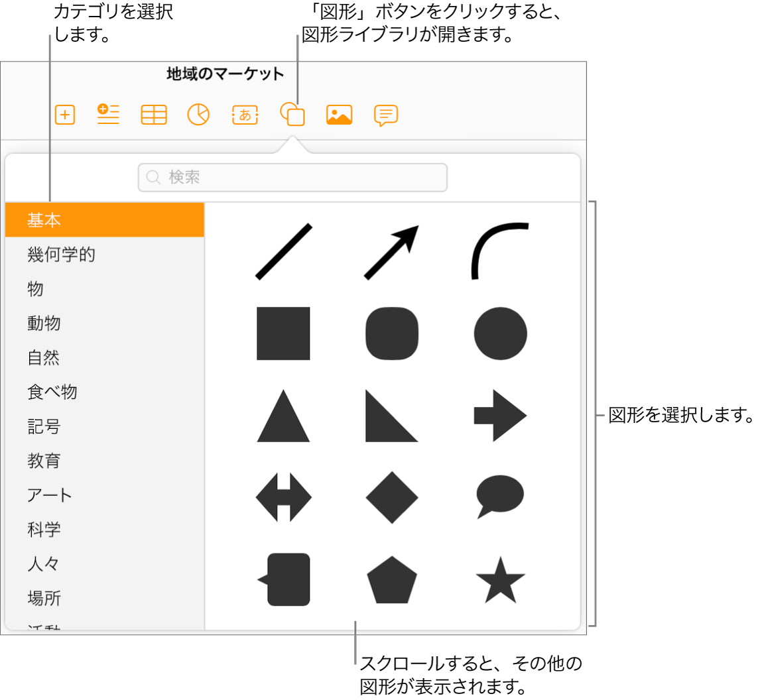Viewport: 764px width, 700px height.
Task: Click the Text box (あ) toolbar icon
Action: coord(245,115)
